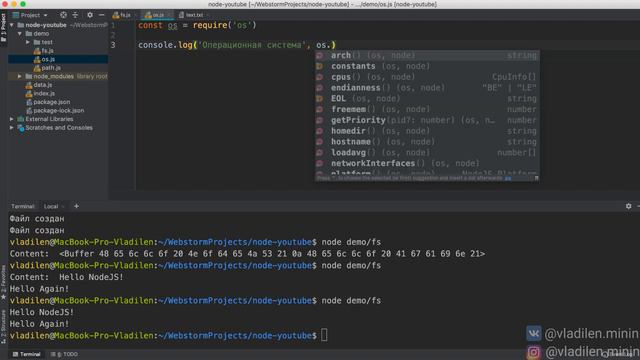Screen dimensions: 640x360
Task: Click the collapse all icon in Project panel
Action: 76,15
